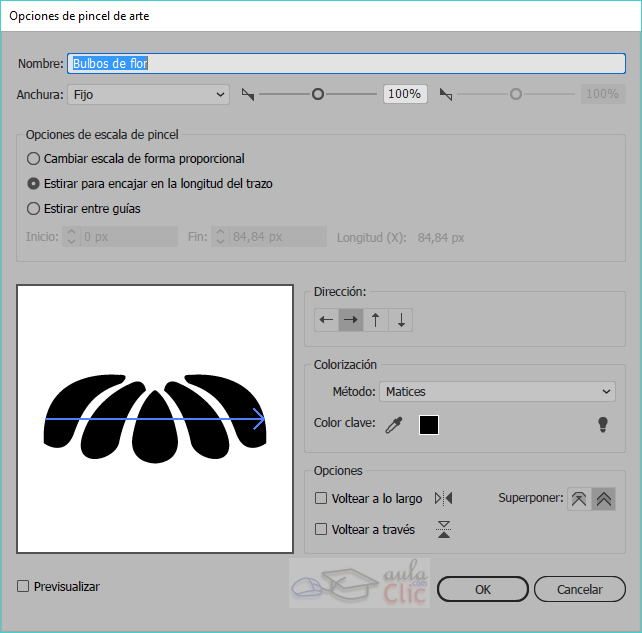Expand the Método dropdown showing Matices
This screenshot has height=633, width=642.
[x=498, y=392]
